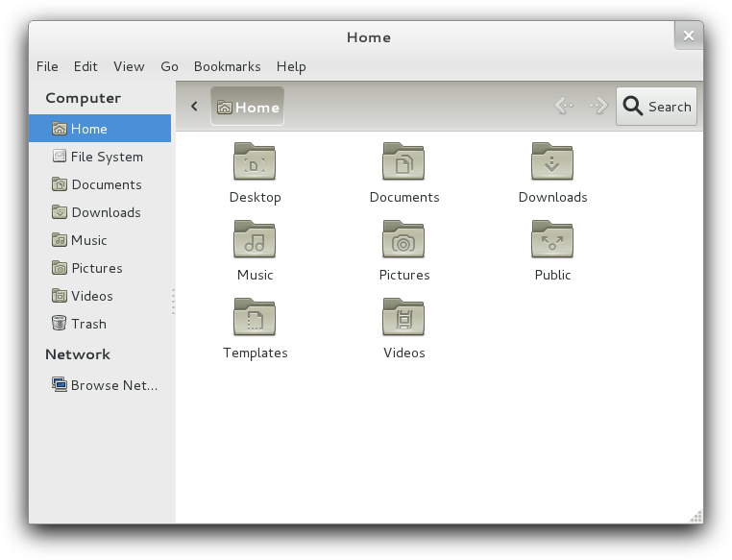Open Trash from the sidebar
The image size is (732, 560).
(x=100, y=324)
